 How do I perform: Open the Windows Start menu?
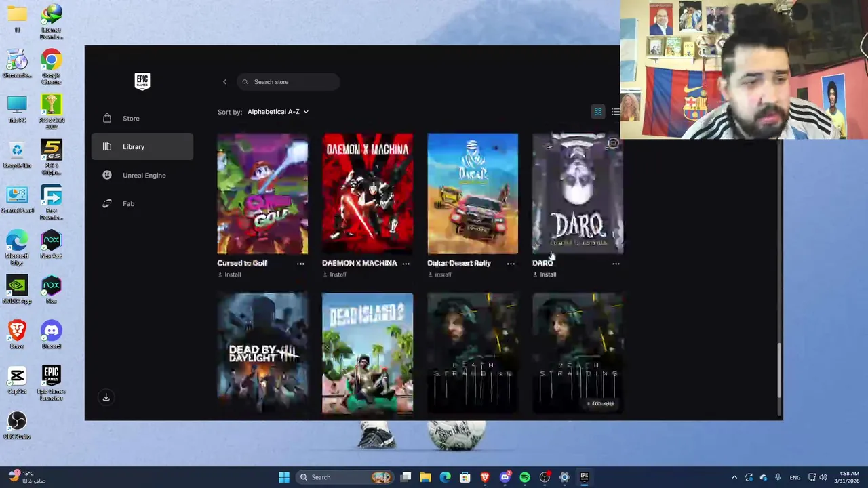[284, 477]
